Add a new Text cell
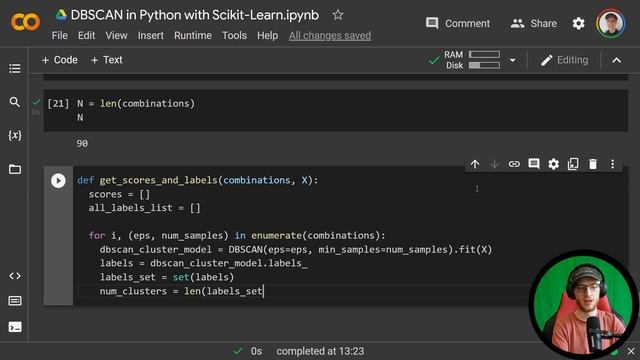 (x=107, y=60)
